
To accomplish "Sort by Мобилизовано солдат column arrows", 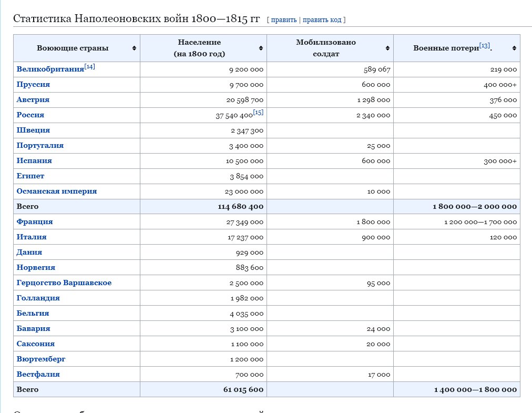I will point(388,48).
